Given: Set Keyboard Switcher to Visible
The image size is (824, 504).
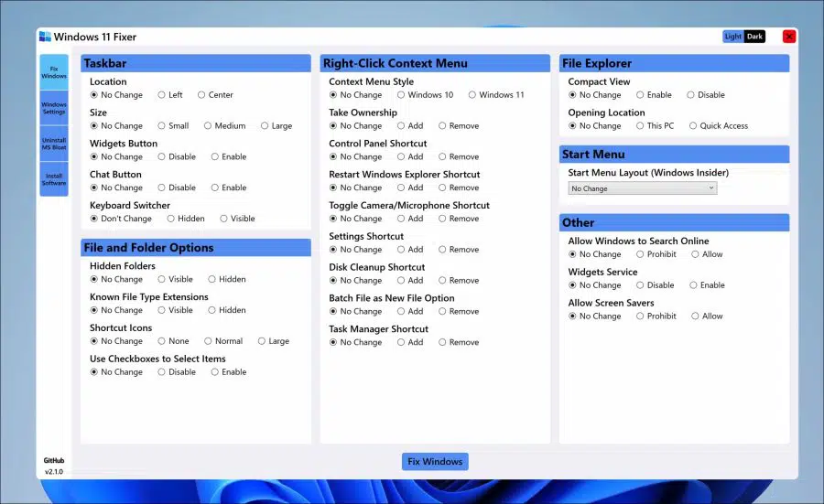Looking at the screenshot, I should [237, 219].
